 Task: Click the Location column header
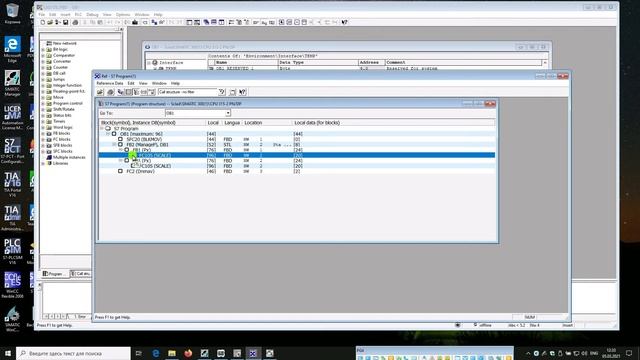(x=253, y=122)
